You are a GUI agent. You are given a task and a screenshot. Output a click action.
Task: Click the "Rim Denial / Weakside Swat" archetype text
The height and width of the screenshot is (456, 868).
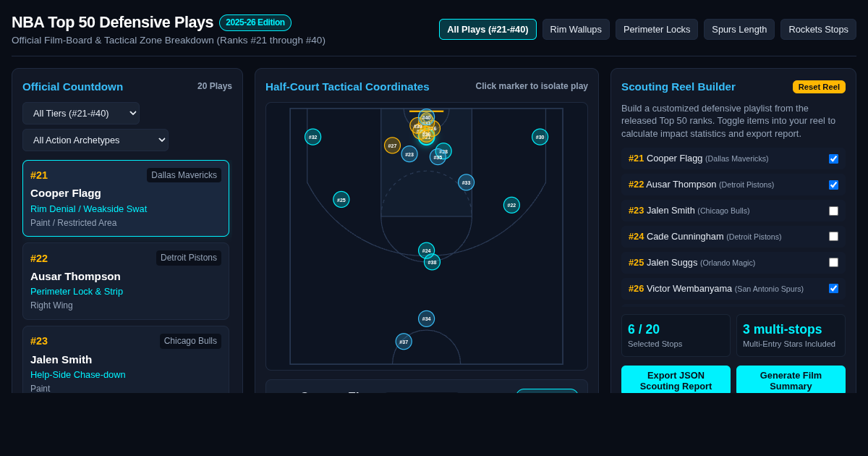[88, 209]
